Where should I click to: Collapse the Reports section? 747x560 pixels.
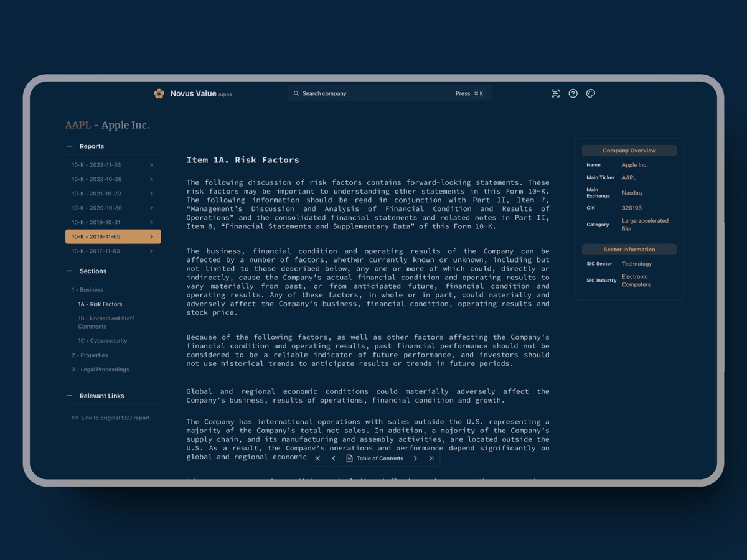pos(69,146)
